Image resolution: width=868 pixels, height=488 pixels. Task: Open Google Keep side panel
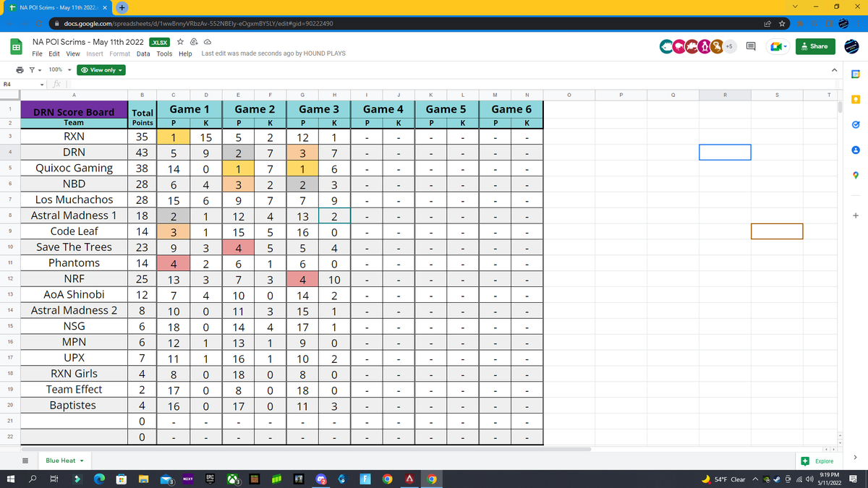point(856,99)
